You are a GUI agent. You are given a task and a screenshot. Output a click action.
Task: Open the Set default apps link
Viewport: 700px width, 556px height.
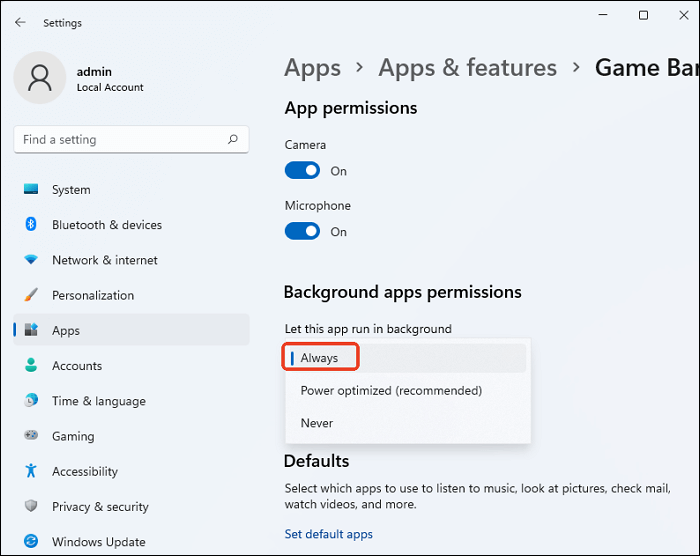click(328, 534)
